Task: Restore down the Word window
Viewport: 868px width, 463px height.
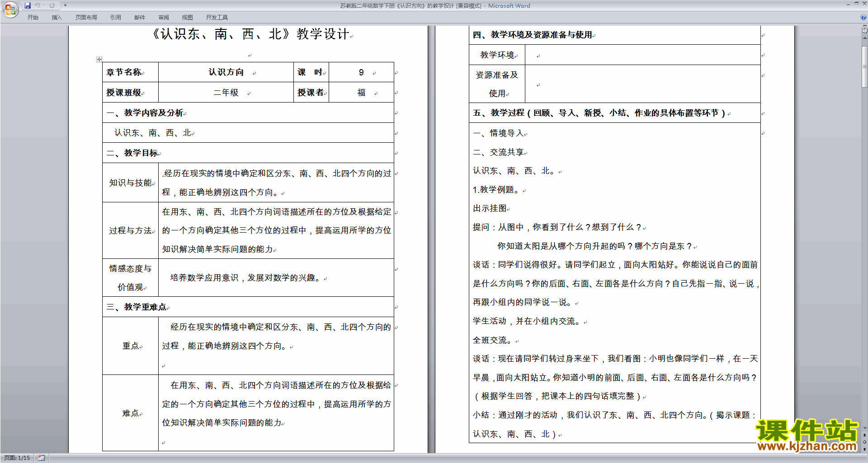Action: [856, 4]
